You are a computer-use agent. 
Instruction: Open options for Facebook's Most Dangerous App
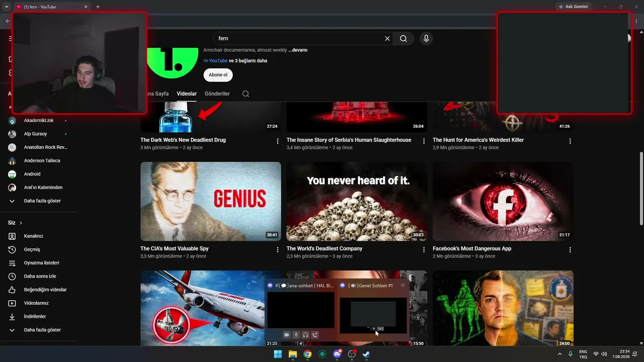coord(570,250)
